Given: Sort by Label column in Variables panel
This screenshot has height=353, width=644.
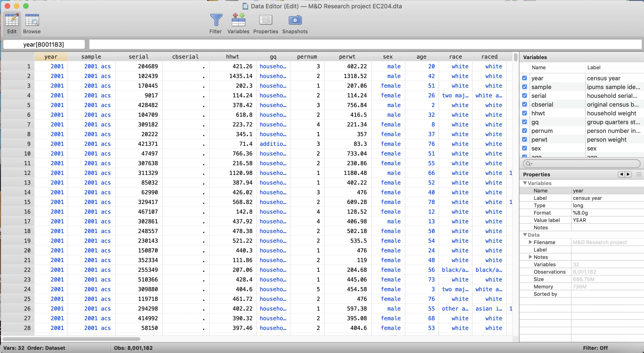Looking at the screenshot, I should (614, 68).
